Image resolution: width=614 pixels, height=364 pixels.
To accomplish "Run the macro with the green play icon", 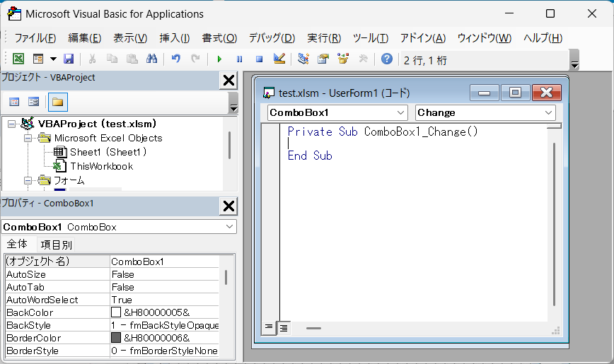I will (x=219, y=59).
